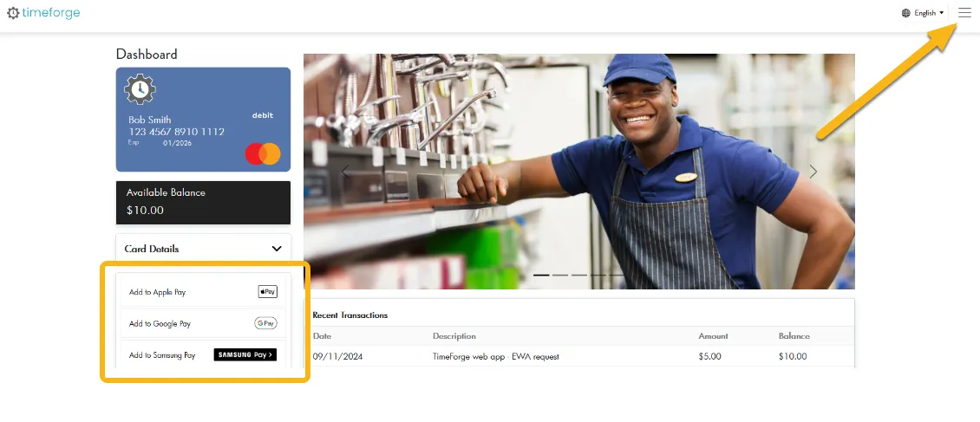Click the Description column header
Viewport: 980px width, 422px height.
pyautogui.click(x=454, y=336)
